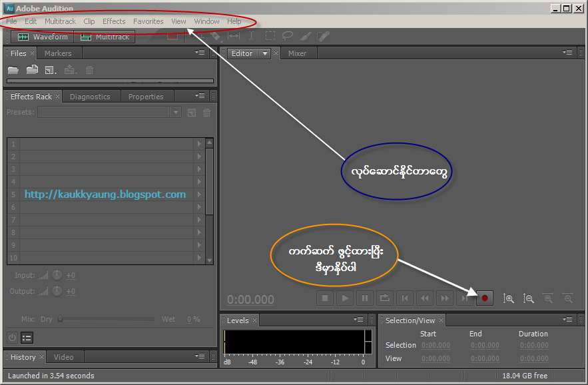Switch to the Properties tab
Screen dimensions: 588x385
(146, 97)
